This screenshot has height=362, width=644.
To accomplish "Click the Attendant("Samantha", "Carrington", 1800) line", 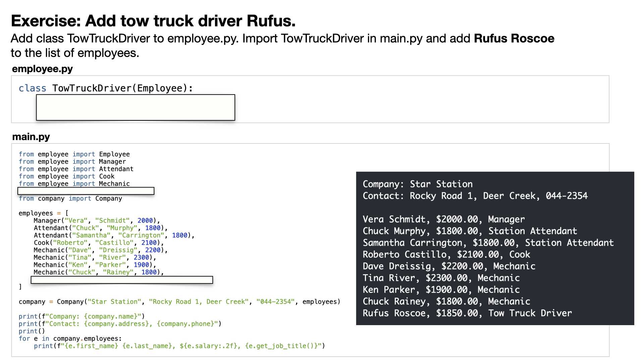I will pyautogui.click(x=114, y=235).
